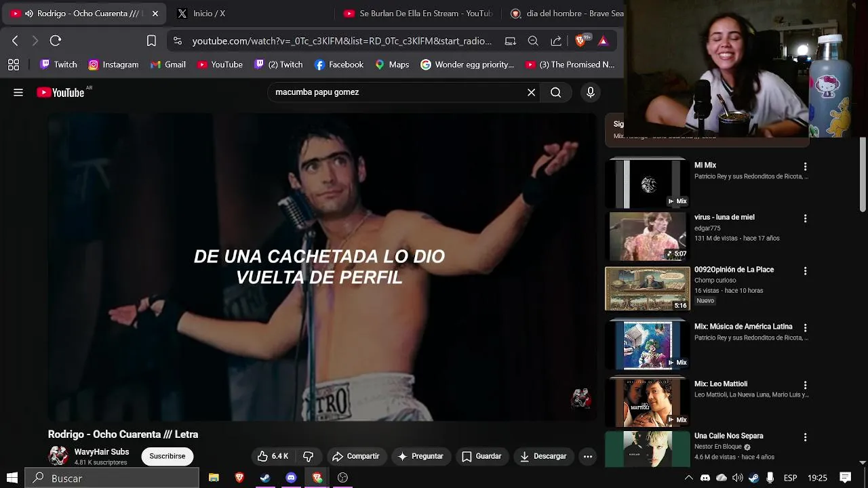The height and width of the screenshot is (488, 868).
Task: Click the Compartir share button
Action: point(355,456)
